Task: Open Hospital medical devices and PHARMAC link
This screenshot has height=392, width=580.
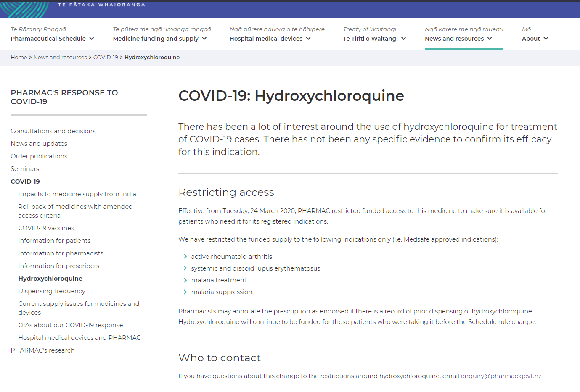Action: [x=79, y=338]
